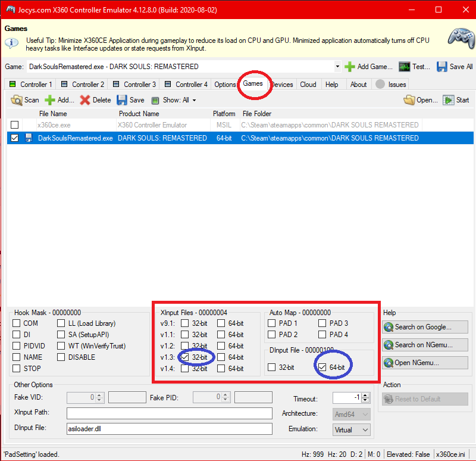Check the DISABLE hook checkbox
This screenshot has height=461, width=476.
61,357
